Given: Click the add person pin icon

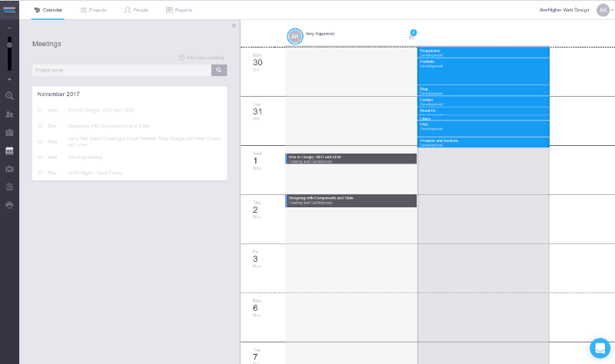Looking at the screenshot, I should pos(411,36).
